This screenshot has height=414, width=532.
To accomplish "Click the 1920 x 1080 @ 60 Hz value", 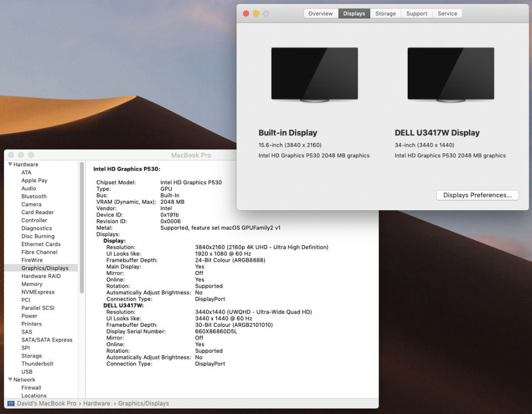I will click(x=223, y=253).
